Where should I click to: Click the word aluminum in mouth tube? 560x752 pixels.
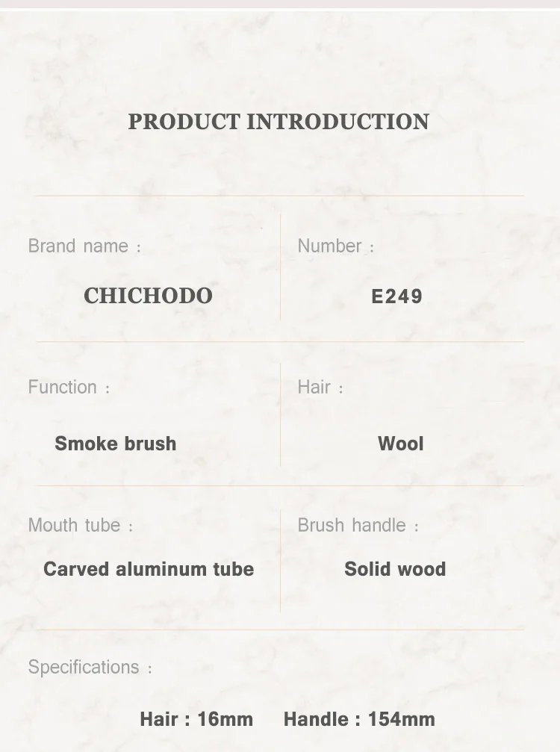coord(161,569)
